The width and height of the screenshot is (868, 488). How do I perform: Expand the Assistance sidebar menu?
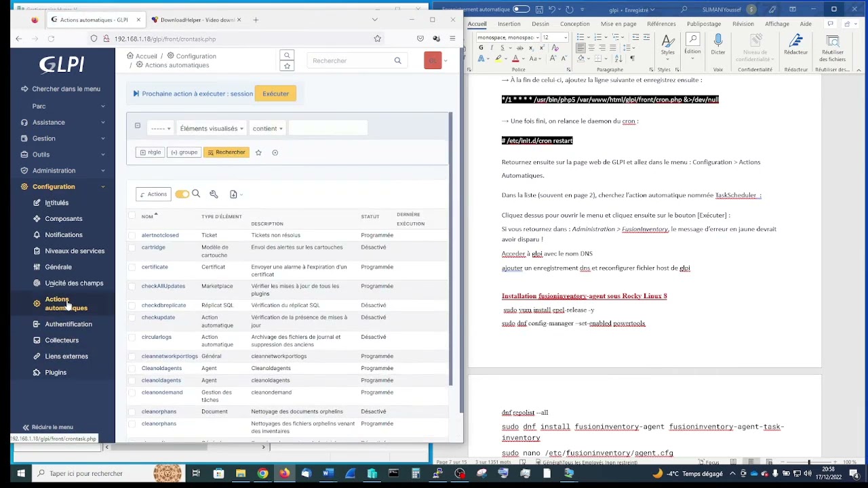tap(62, 122)
